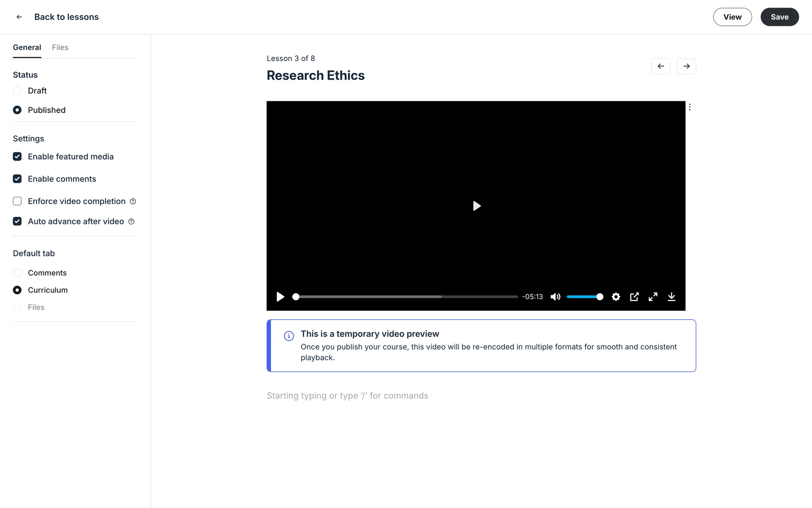The height and width of the screenshot is (508, 812).
Task: Uncheck Enable comments setting
Action: 17,179
